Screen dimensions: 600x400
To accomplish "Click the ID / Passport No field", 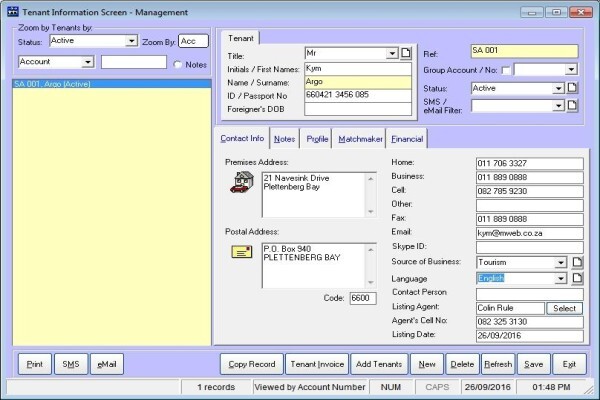I will pos(358,95).
